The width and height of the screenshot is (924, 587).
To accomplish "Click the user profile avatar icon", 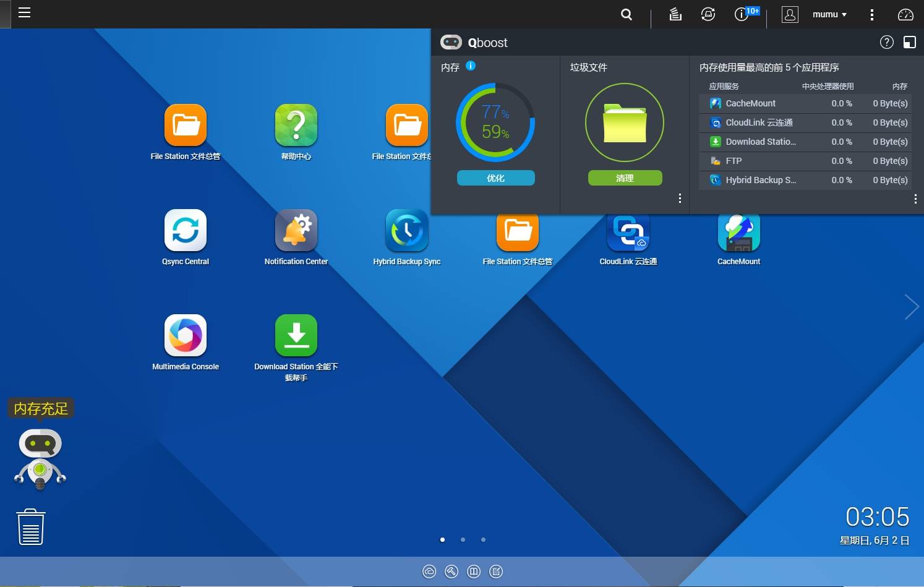I will point(790,14).
